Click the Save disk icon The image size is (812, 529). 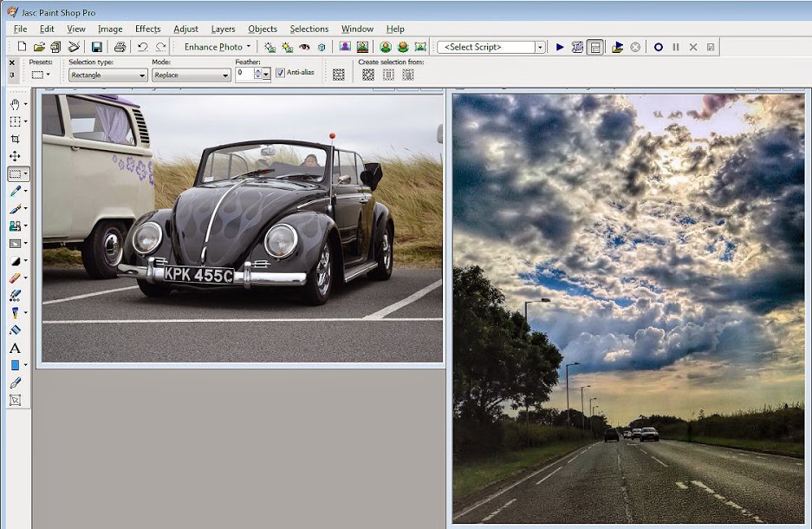pyautogui.click(x=97, y=47)
